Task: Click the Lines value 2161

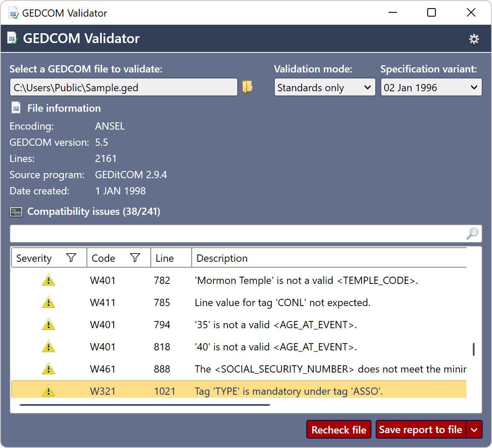Action: (106, 158)
